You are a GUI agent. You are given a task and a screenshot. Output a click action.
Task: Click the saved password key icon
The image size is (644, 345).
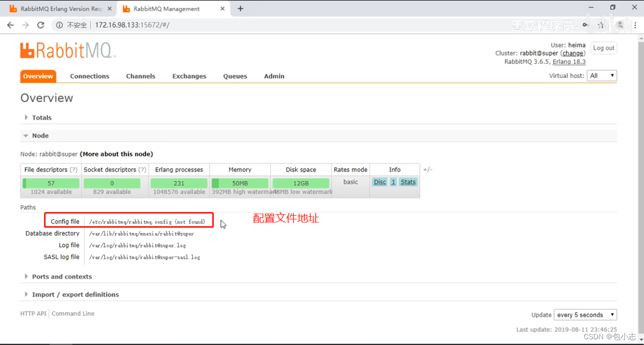point(585,25)
